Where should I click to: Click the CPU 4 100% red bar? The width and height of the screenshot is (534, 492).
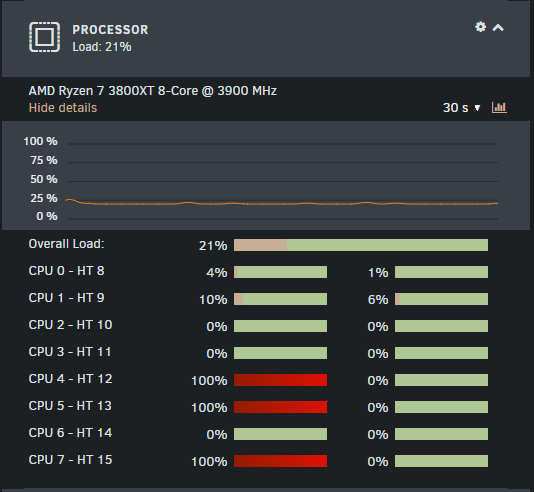(280, 380)
